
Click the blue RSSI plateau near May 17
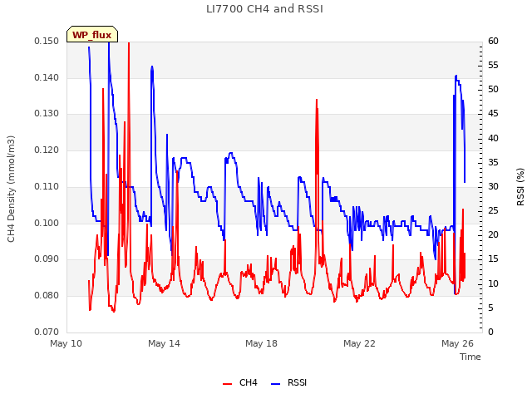[231, 153]
